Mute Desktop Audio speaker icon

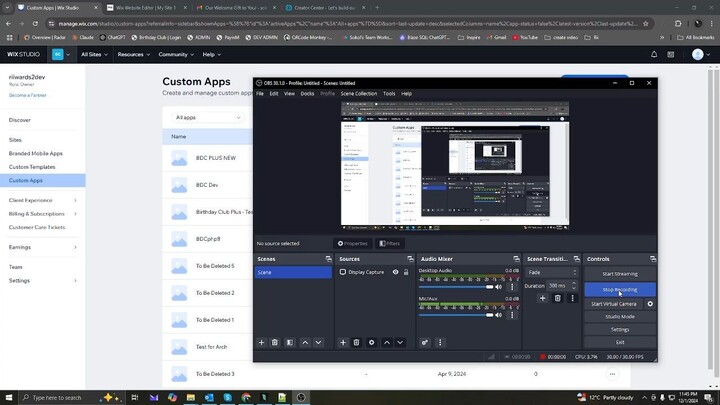tap(499, 287)
